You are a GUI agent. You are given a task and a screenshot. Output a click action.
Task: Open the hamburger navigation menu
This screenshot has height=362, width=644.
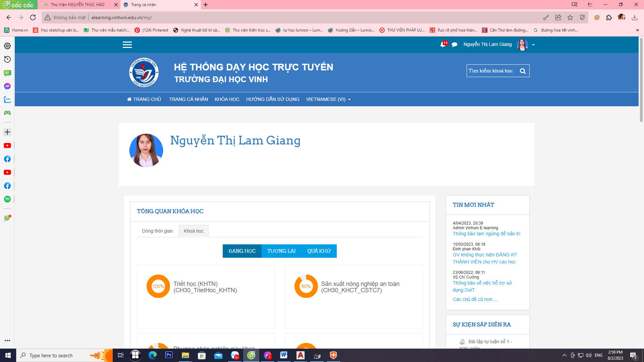pyautogui.click(x=127, y=45)
